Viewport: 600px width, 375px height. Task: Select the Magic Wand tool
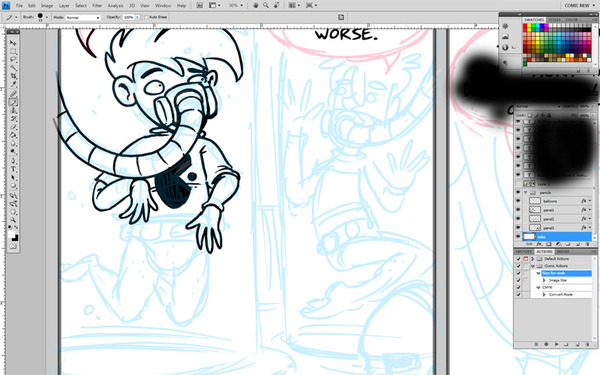click(x=13, y=68)
